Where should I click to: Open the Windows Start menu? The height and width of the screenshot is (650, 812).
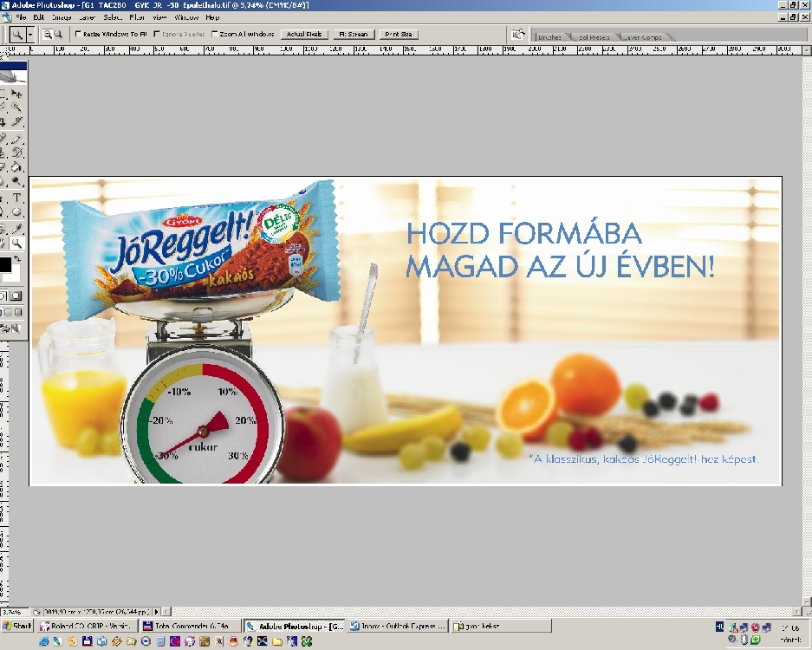click(x=16, y=627)
